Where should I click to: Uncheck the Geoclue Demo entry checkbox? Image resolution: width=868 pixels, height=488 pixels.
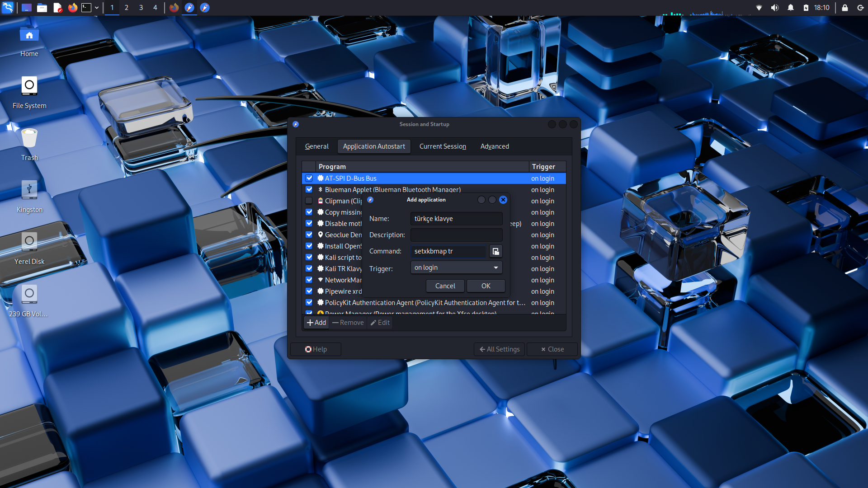pyautogui.click(x=309, y=235)
